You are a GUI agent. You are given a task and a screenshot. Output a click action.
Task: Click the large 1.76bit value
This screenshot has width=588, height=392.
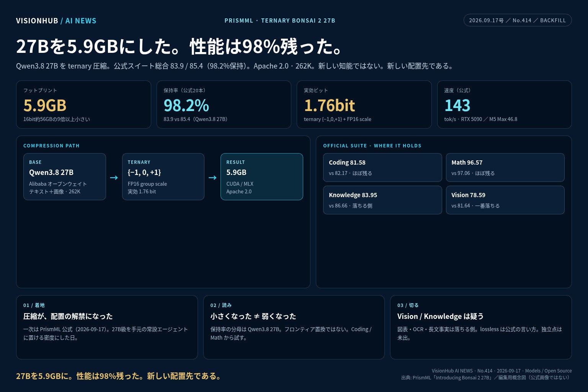coord(329,105)
